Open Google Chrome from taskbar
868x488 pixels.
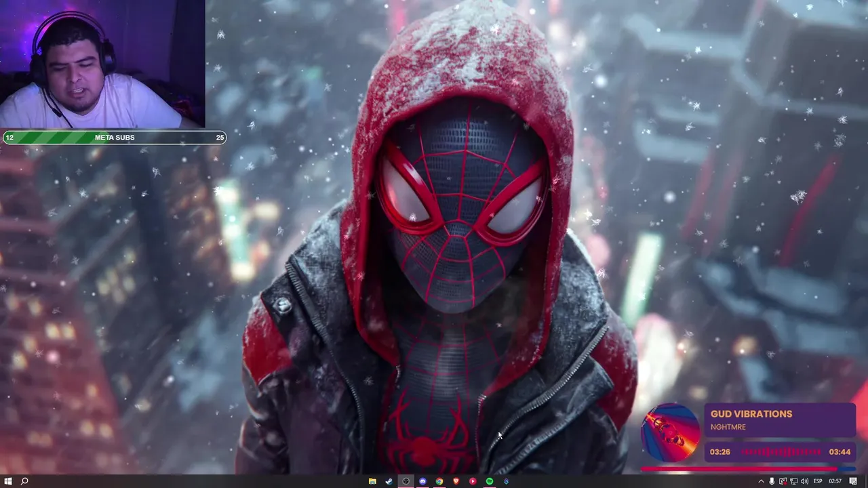point(439,481)
